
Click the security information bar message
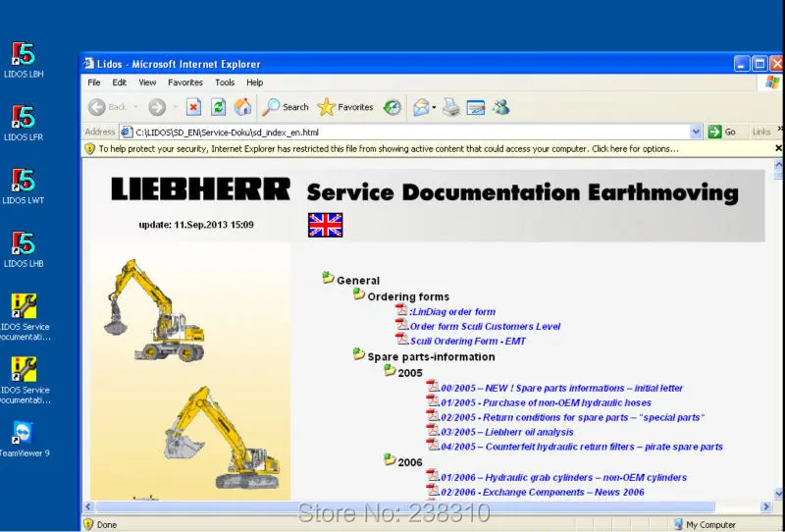click(389, 149)
